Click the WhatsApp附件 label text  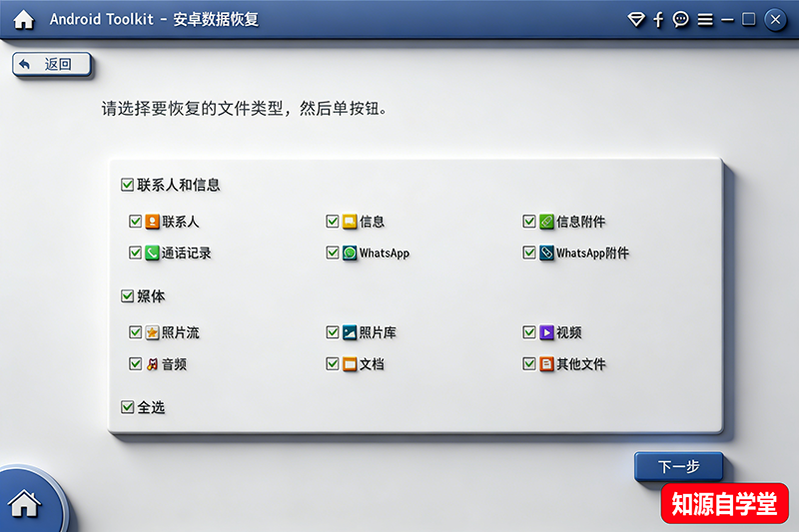(x=592, y=253)
